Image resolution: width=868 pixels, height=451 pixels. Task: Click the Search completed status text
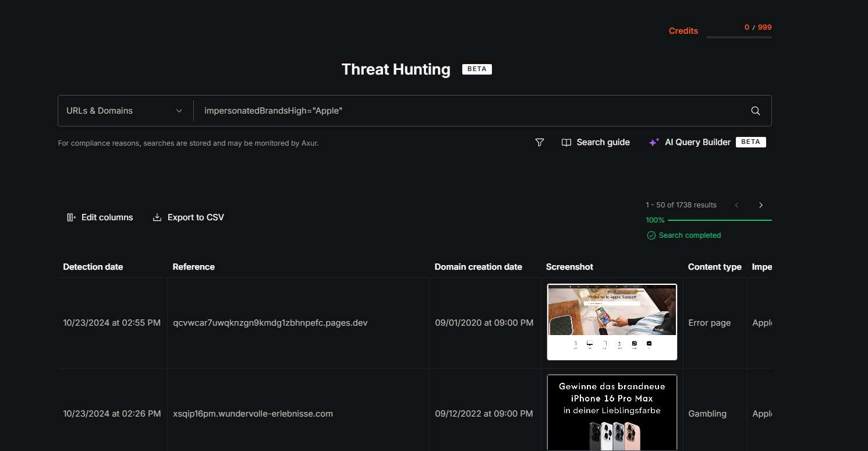click(x=690, y=235)
